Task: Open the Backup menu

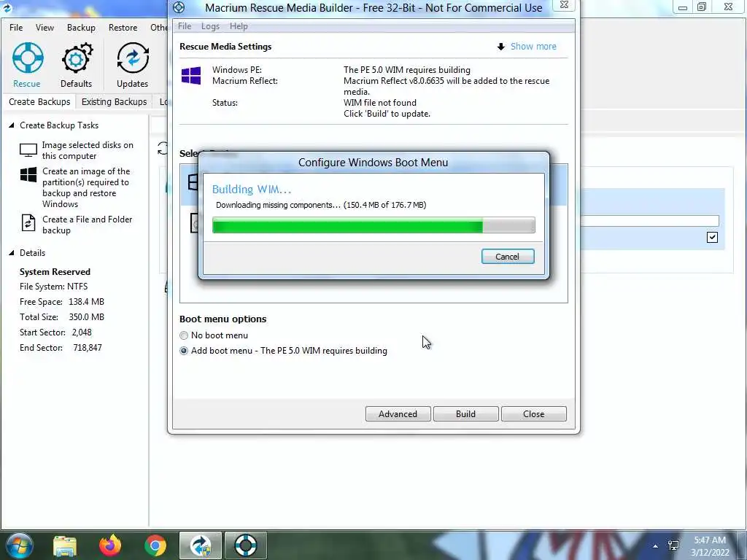Action: tap(81, 28)
